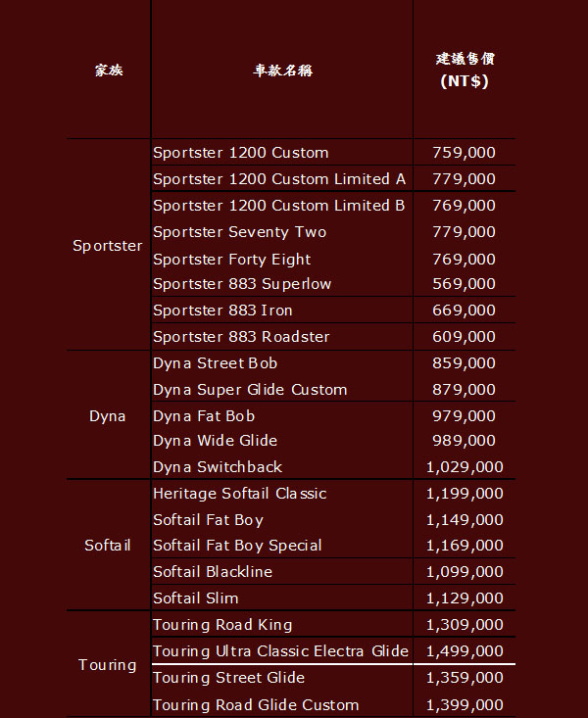588x718 pixels.
Task: Click the 1,029,000 price for Dyna Switchback
Action: (x=465, y=467)
